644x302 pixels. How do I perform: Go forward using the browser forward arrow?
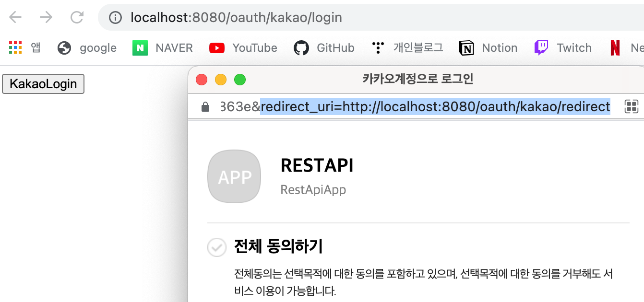pos(46,18)
